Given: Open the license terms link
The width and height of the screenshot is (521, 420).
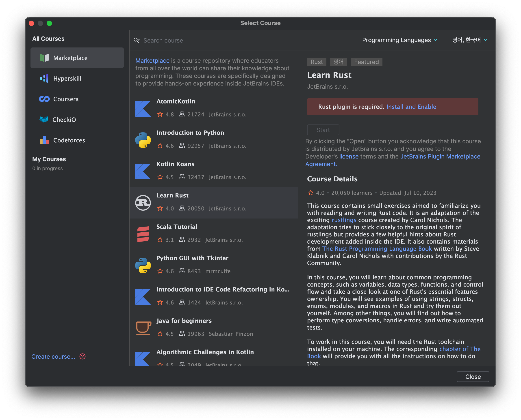Looking at the screenshot, I should point(349,156).
